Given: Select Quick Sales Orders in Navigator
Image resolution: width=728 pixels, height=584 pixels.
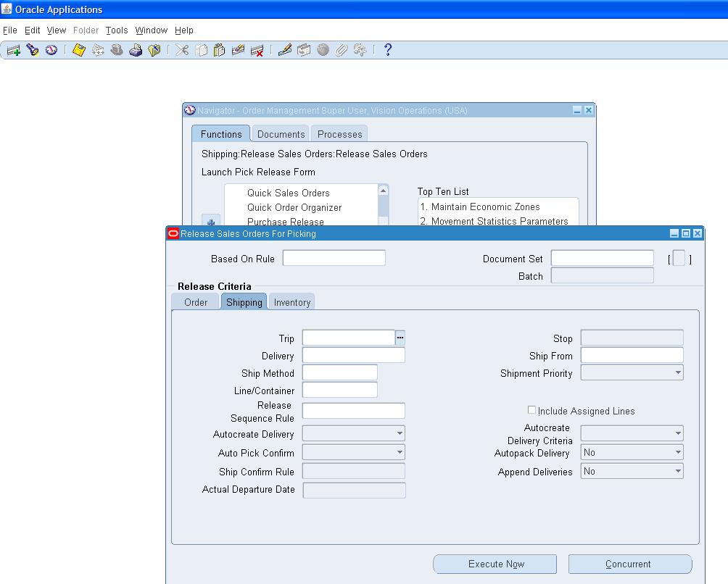Looking at the screenshot, I should click(289, 193).
